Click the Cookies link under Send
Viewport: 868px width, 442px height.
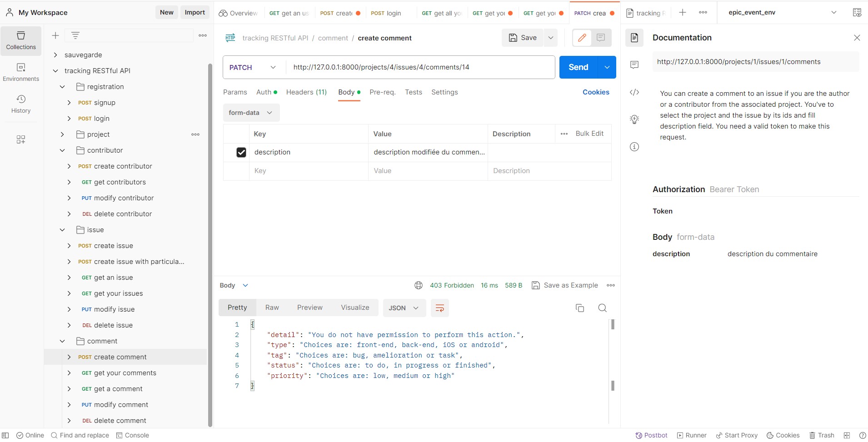click(596, 92)
